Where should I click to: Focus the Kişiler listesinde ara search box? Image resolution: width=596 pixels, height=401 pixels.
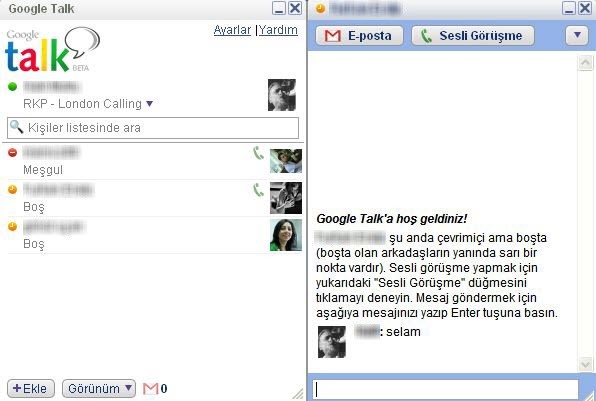tap(153, 128)
